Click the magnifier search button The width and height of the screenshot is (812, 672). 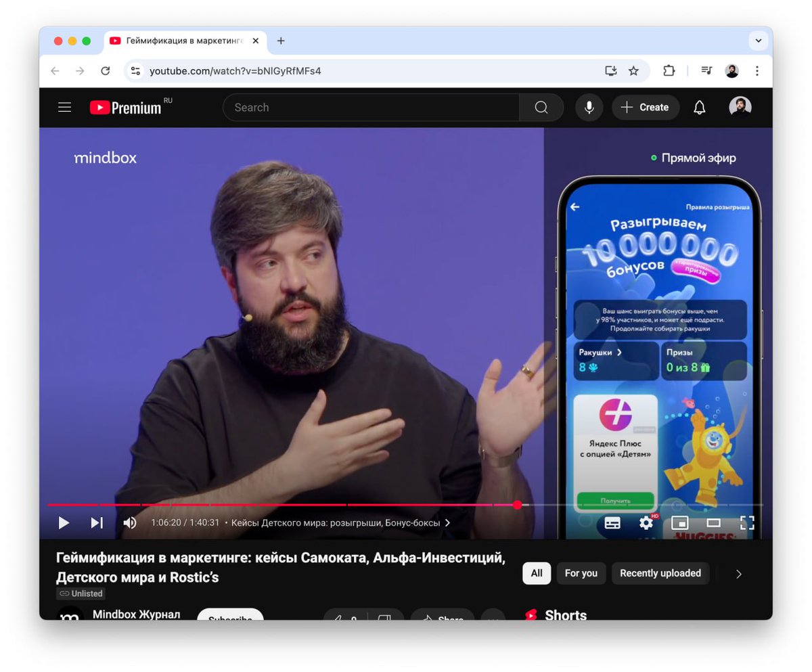tap(541, 107)
